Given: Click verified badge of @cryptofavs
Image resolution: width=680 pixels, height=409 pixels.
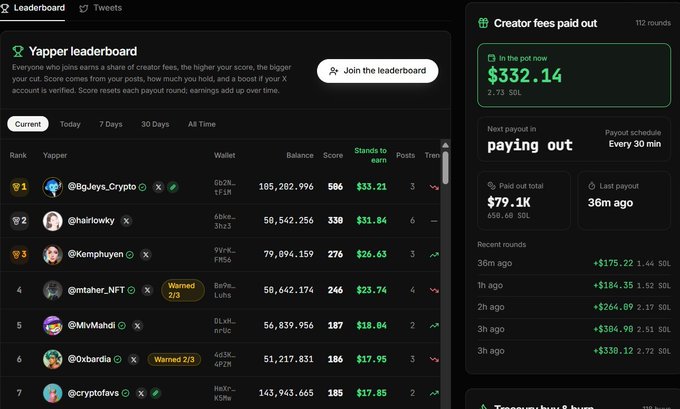Looking at the screenshot, I should (x=125, y=393).
